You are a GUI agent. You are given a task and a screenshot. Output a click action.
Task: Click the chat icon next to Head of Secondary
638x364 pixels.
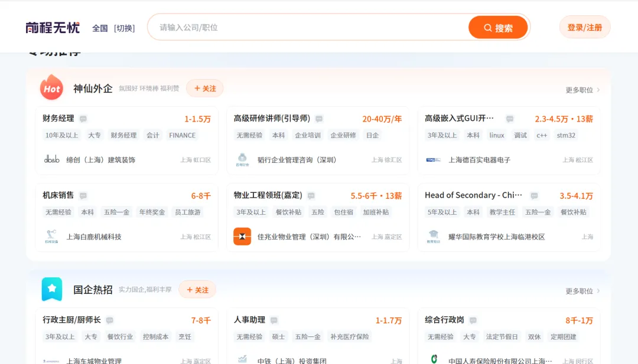(x=534, y=195)
